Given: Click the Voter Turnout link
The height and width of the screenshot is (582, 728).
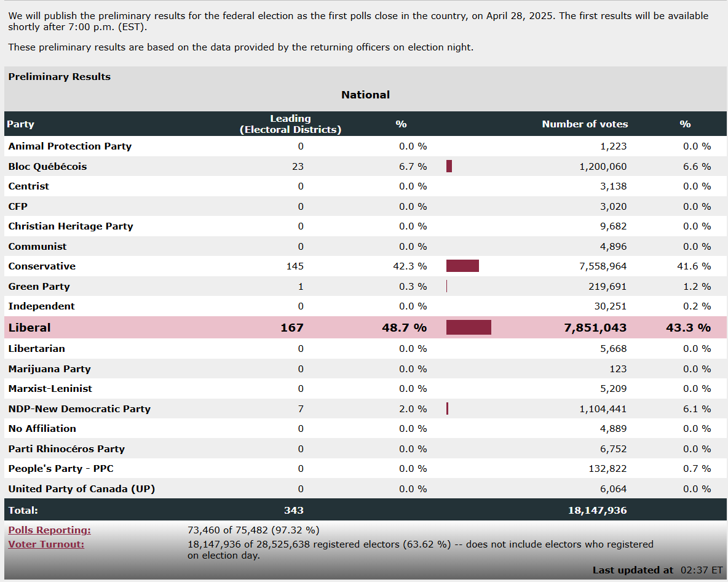Looking at the screenshot, I should pyautogui.click(x=46, y=544).
